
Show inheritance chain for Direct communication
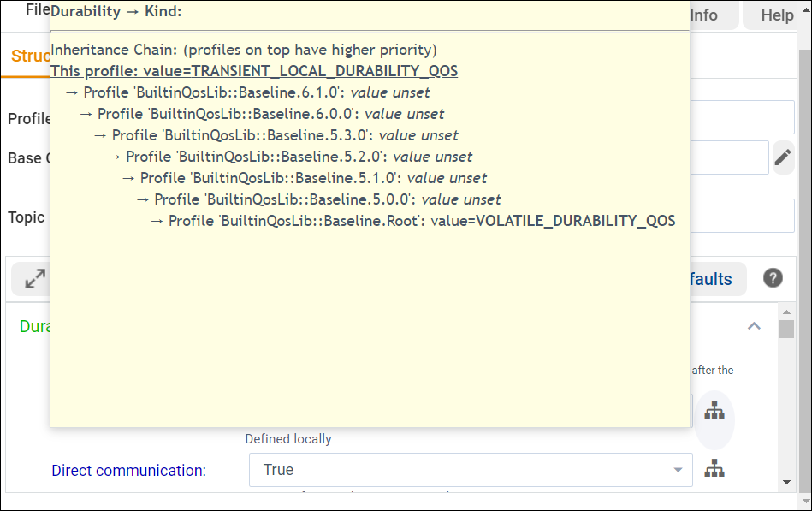point(714,469)
